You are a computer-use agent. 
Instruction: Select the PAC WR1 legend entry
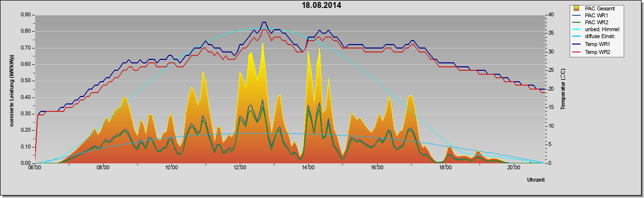590,15
